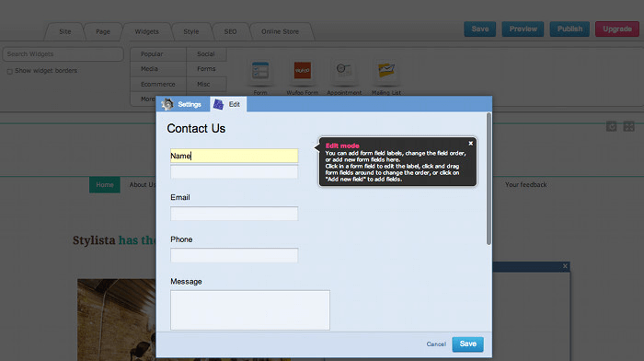Click the Phone input box
Screen dimensions: 644x361
[234, 255]
